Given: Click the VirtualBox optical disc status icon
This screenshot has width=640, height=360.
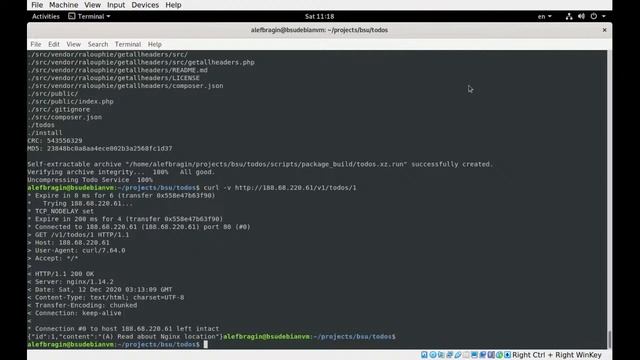Looking at the screenshot, I should 433,355.
